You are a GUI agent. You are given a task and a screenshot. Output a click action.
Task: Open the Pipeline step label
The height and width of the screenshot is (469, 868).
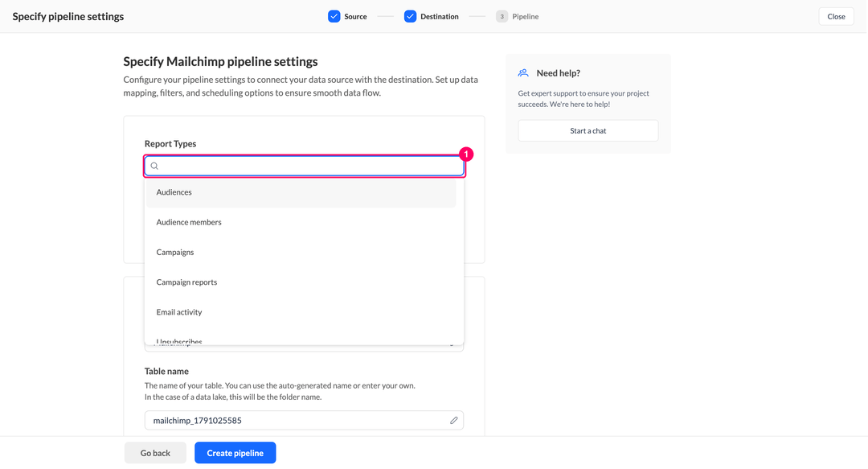pyautogui.click(x=526, y=17)
